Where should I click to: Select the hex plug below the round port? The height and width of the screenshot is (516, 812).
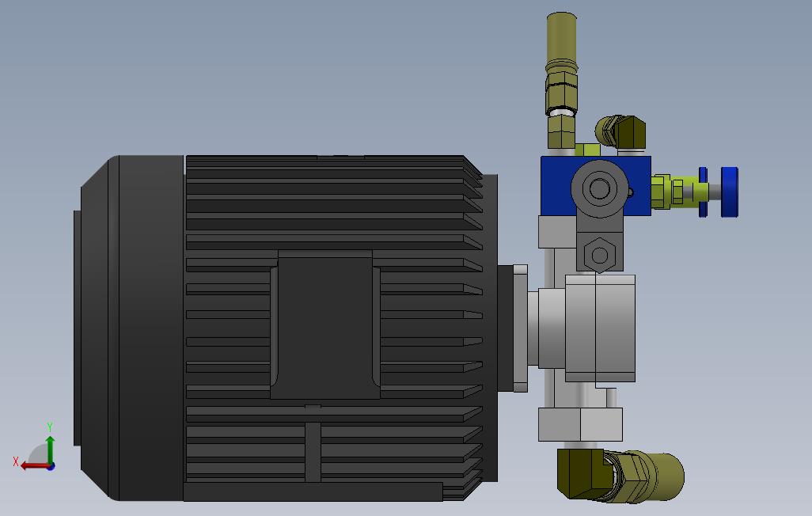tap(599, 254)
